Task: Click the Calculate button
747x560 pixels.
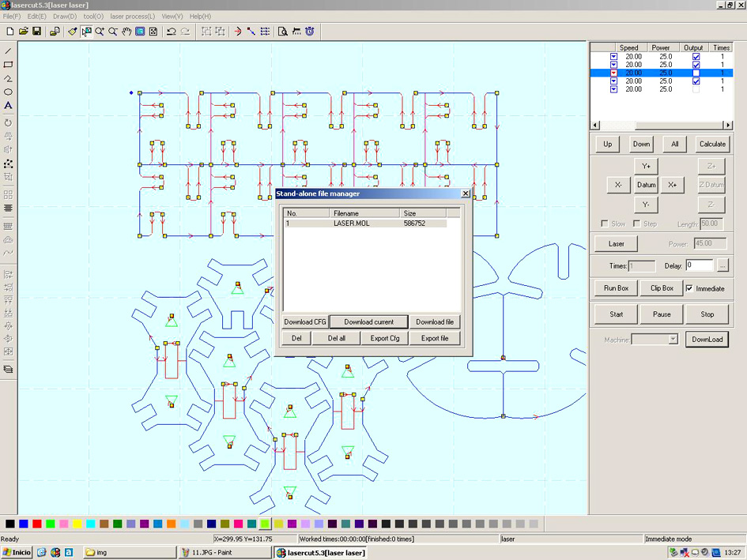Action: click(712, 145)
